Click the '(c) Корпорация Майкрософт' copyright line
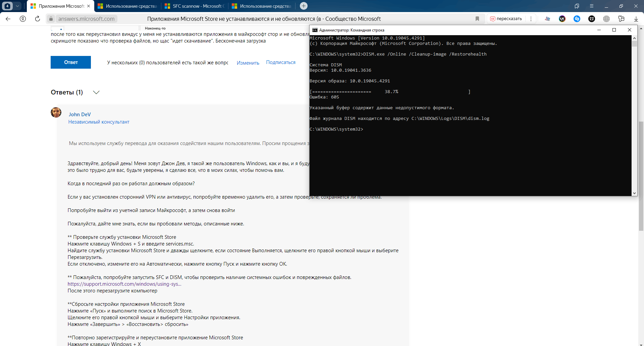 404,44
